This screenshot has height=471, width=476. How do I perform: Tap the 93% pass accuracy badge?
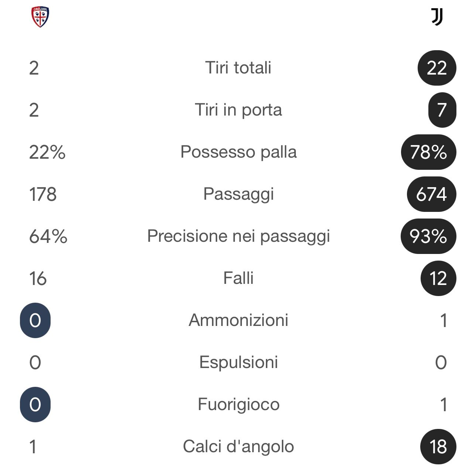(x=428, y=236)
